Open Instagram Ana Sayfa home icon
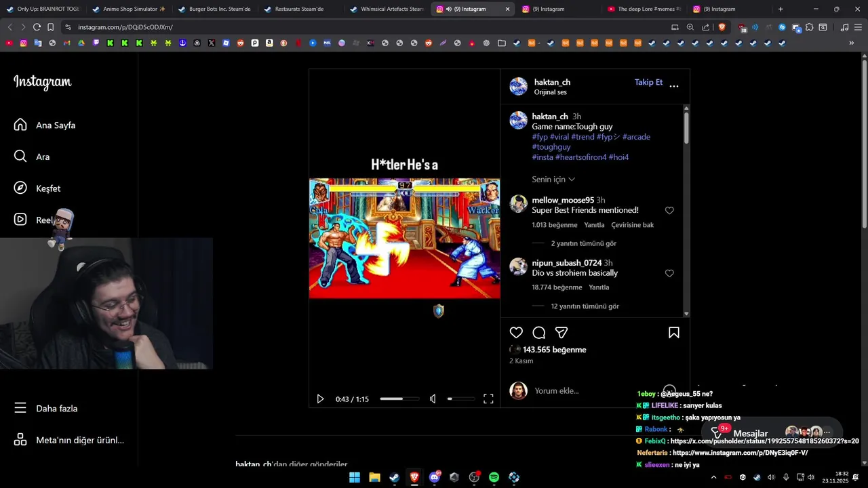868x488 pixels. pyautogui.click(x=20, y=125)
